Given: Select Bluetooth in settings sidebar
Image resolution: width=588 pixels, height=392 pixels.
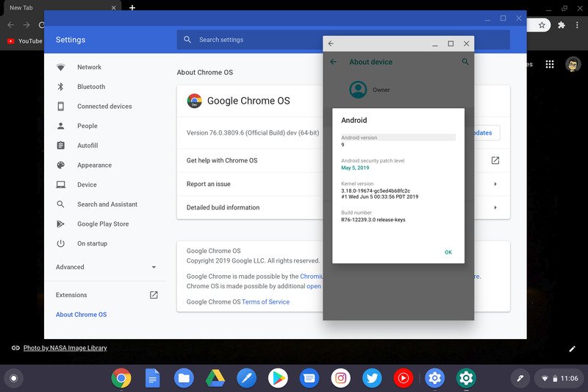Looking at the screenshot, I should (x=91, y=87).
